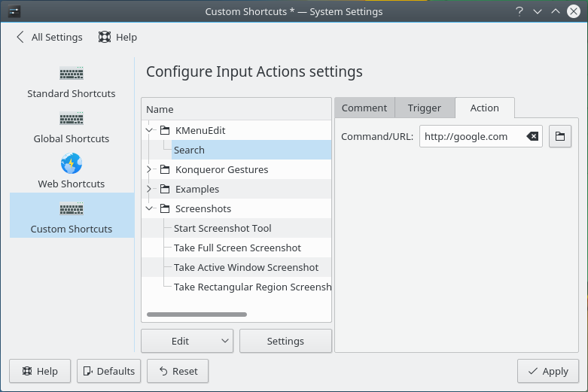Click the Custom Shortcuts keyboard icon
Viewport: 588px width, 392px height.
(x=72, y=209)
